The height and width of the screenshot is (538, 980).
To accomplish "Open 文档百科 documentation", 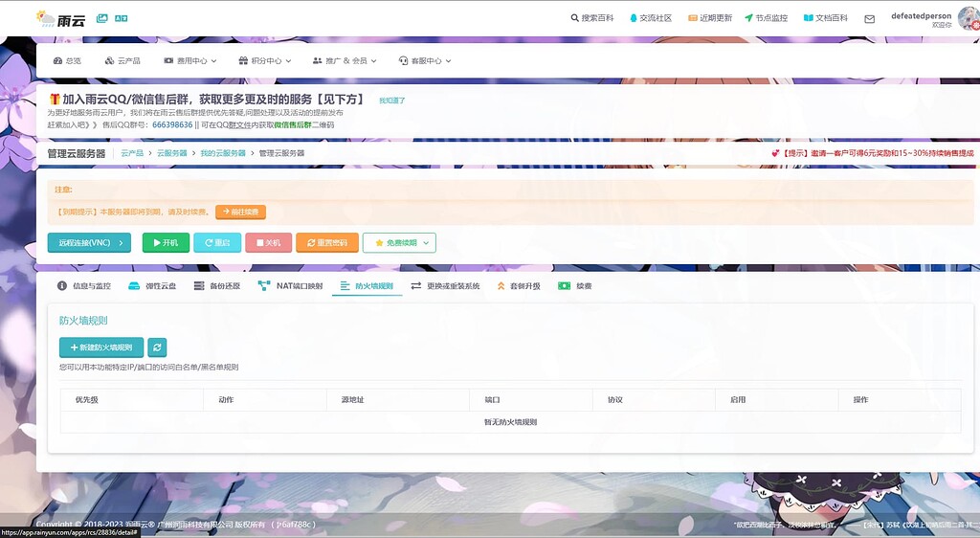I will (826, 18).
